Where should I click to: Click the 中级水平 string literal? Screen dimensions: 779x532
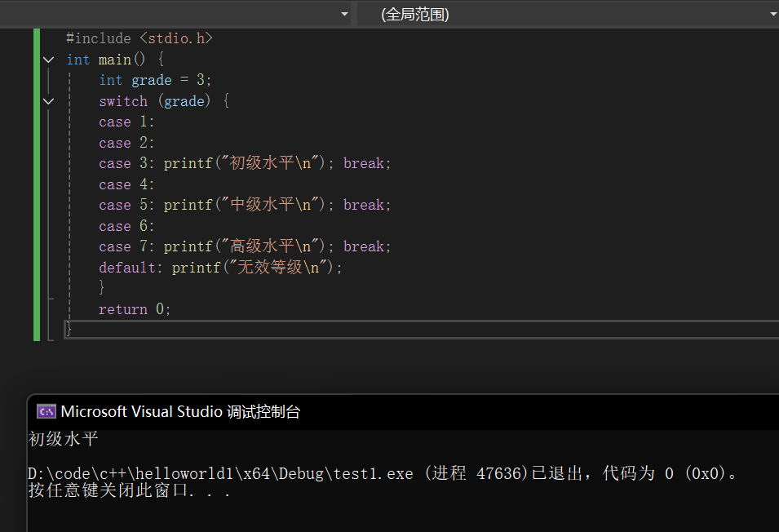(269, 205)
